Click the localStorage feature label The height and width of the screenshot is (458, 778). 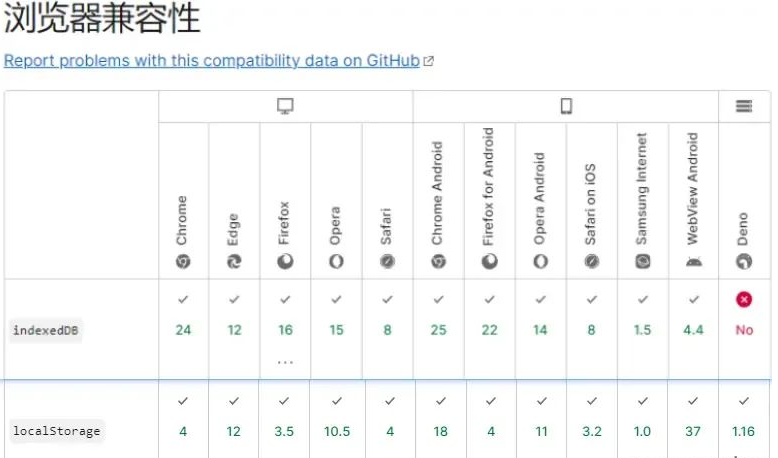[57, 431]
